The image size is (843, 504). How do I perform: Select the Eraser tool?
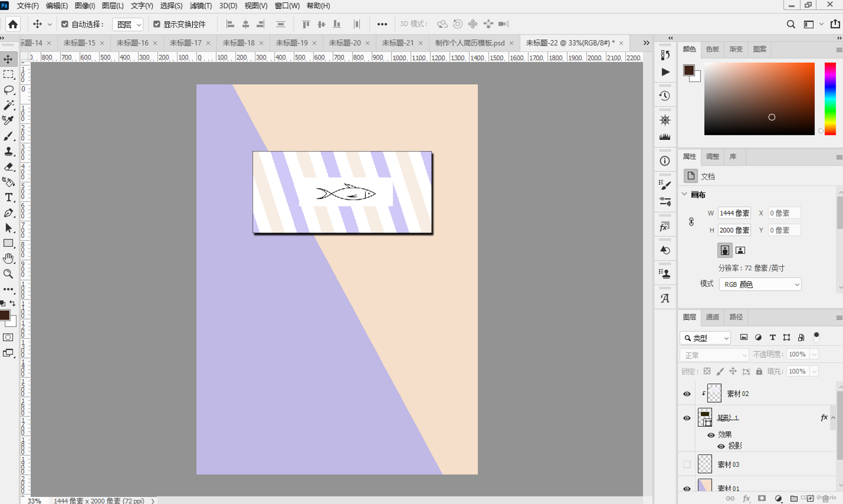point(8,167)
